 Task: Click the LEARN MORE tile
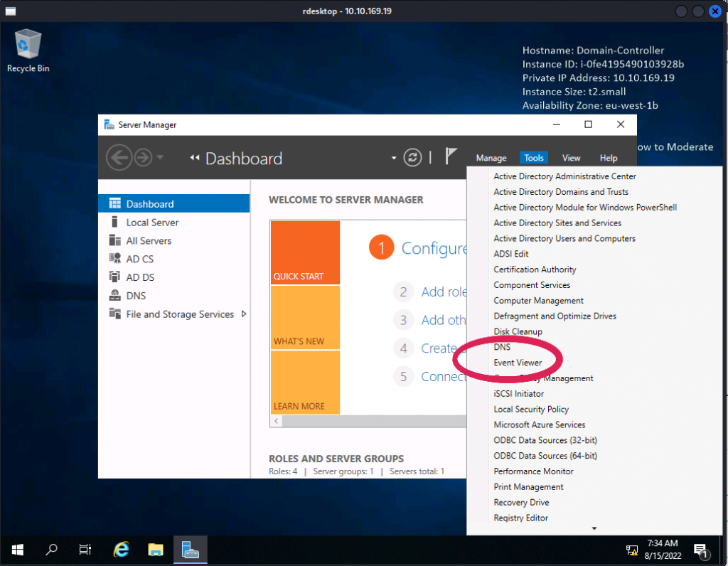305,383
